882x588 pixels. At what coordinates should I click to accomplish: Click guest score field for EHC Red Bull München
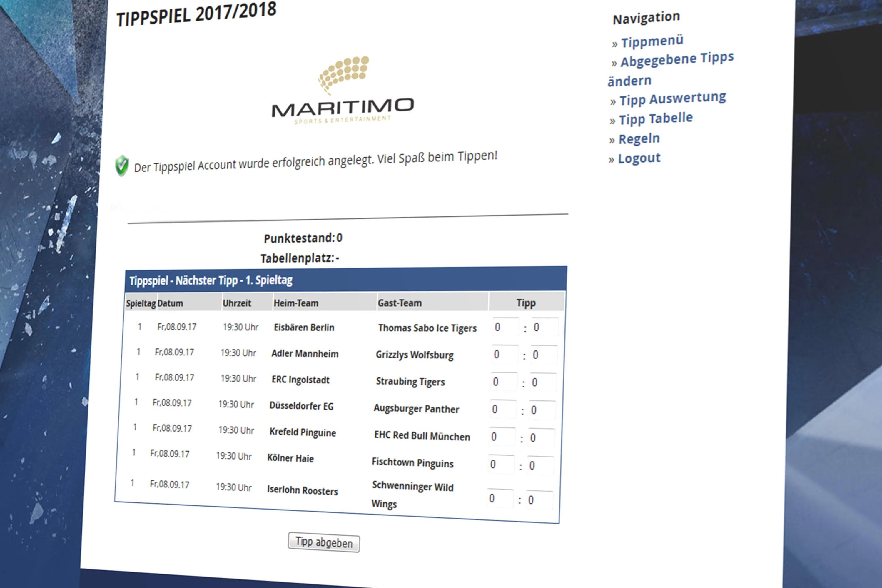point(542,438)
